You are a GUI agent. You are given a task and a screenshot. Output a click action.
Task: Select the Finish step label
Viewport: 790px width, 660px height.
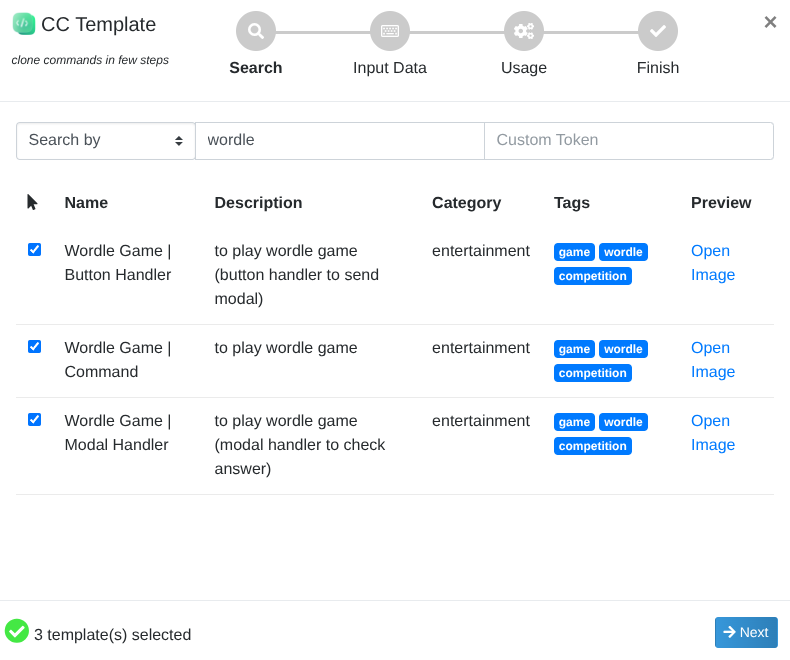click(x=658, y=68)
